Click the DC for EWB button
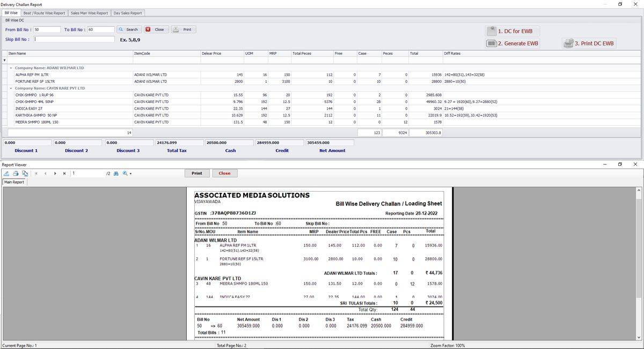 tap(513, 31)
